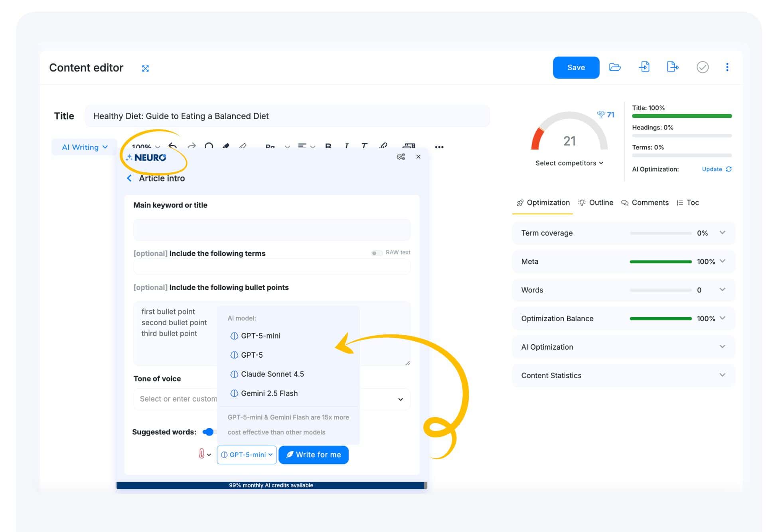Screen dimensions: 778x532
Task: Open the paragraph style dropdown
Action: pos(278,146)
